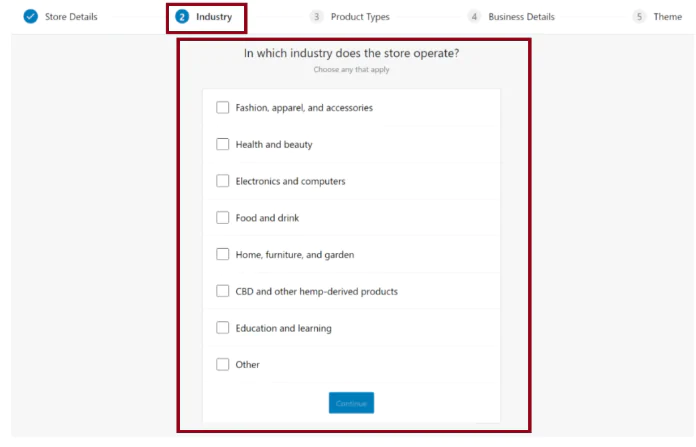The height and width of the screenshot is (447, 696).
Task: Click the Industry step label
Action: point(214,17)
